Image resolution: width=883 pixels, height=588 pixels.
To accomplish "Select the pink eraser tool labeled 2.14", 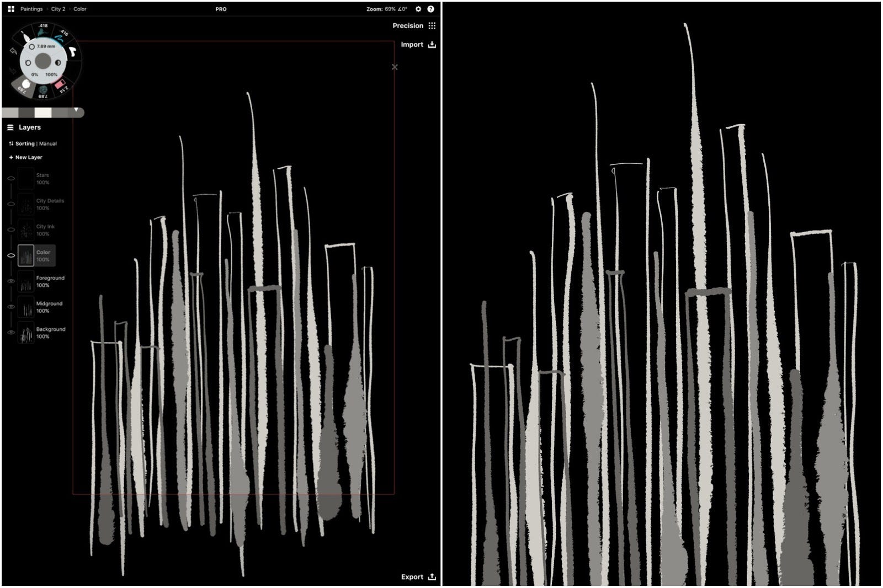I will pyautogui.click(x=61, y=85).
